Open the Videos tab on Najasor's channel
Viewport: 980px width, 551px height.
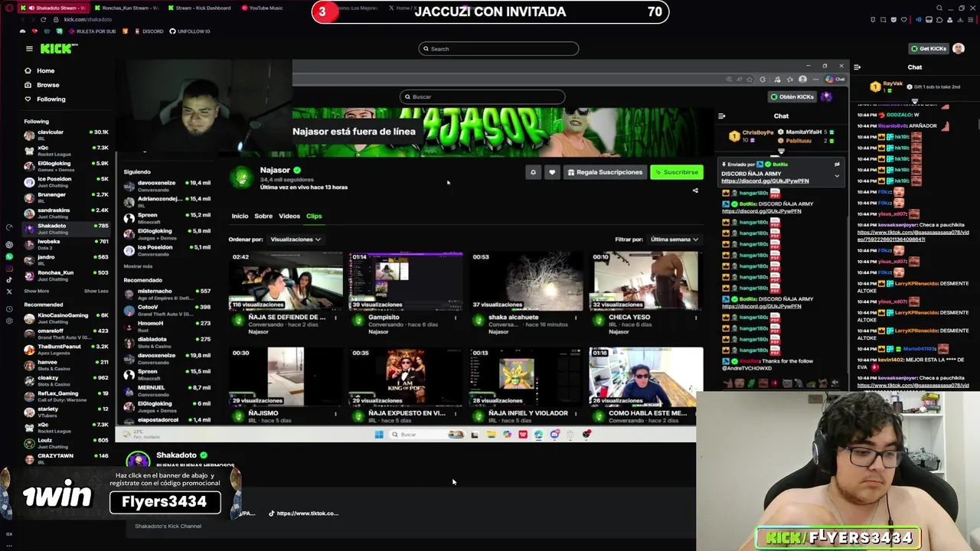tap(289, 216)
